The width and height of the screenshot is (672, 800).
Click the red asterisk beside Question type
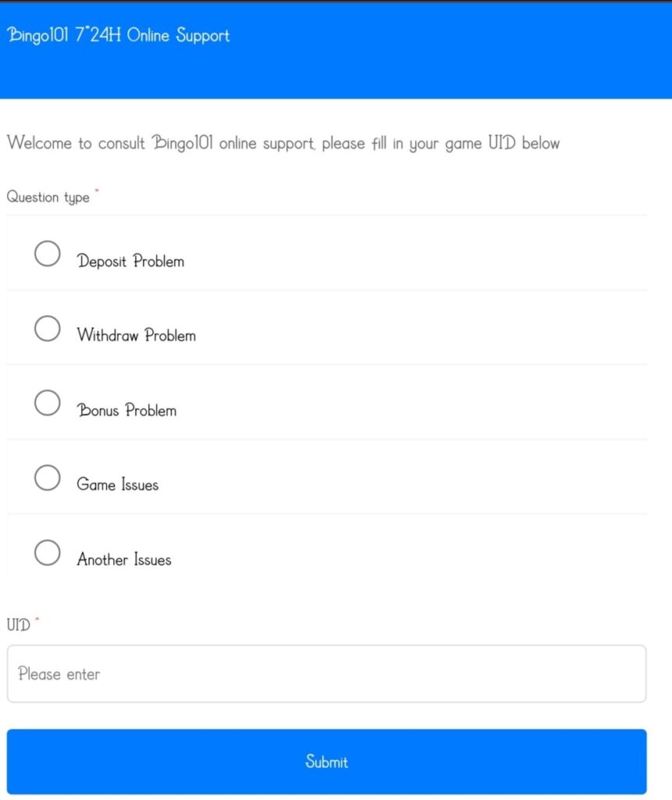click(x=97, y=191)
